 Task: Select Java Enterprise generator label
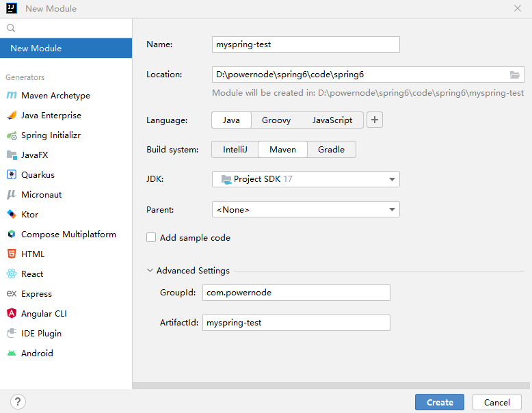tap(51, 116)
